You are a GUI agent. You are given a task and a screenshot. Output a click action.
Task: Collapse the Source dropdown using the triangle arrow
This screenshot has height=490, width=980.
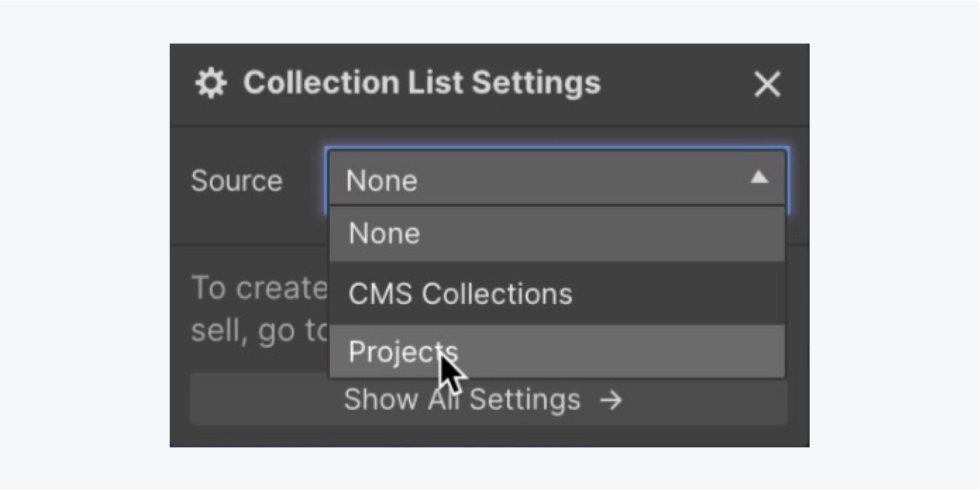pos(759,177)
